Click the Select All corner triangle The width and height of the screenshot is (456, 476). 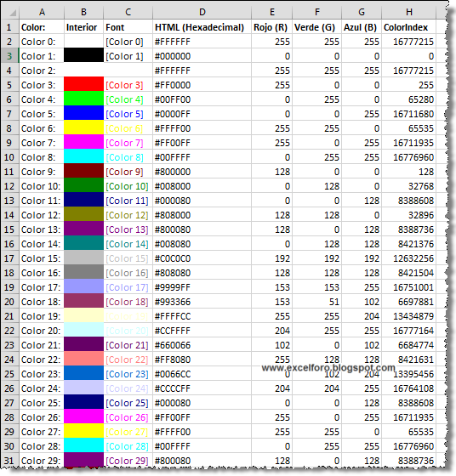point(12,13)
